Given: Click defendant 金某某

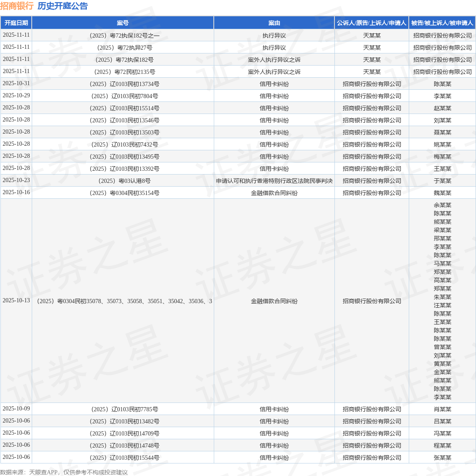Looking at the screenshot, I should [442, 372].
